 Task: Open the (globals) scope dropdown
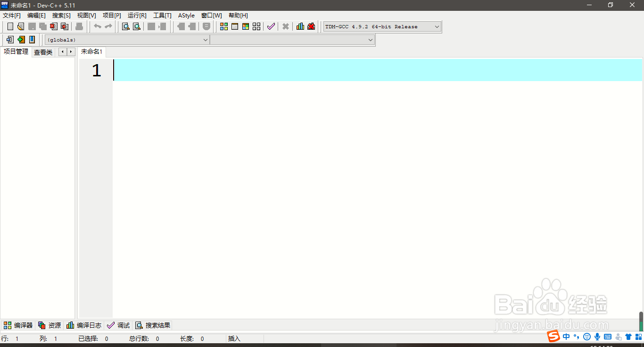[x=127, y=40]
